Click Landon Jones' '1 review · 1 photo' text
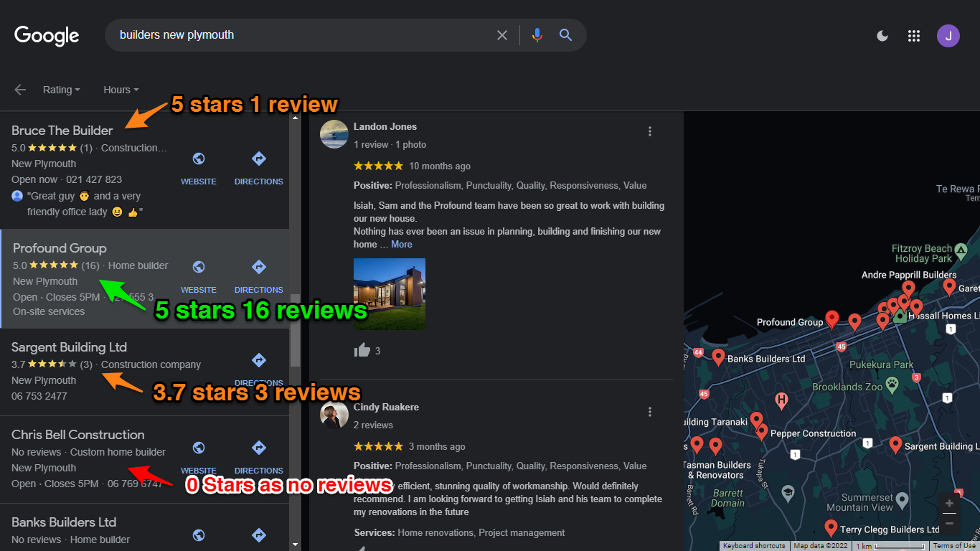Screen dimensions: 980x551 coord(390,144)
